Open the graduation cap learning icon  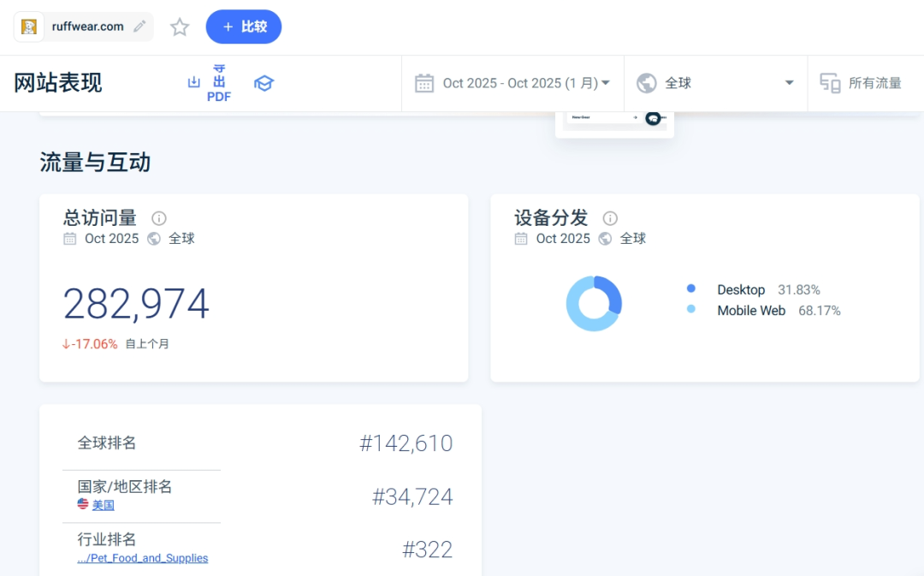[264, 83]
